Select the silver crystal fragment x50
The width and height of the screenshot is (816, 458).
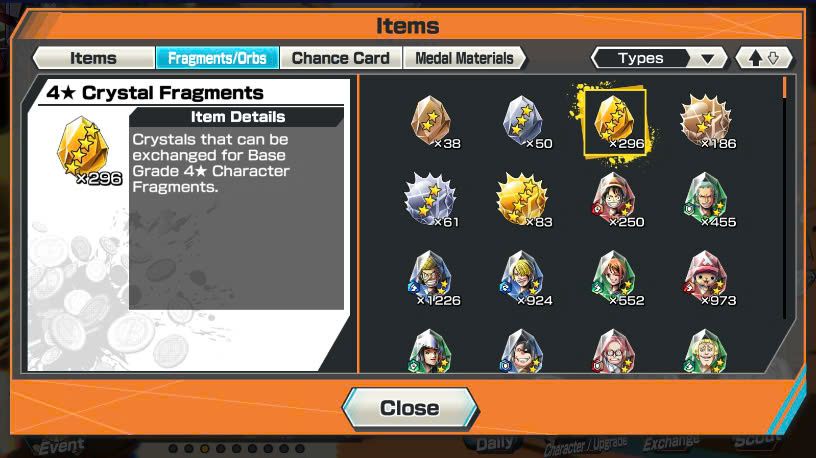[x=525, y=122]
